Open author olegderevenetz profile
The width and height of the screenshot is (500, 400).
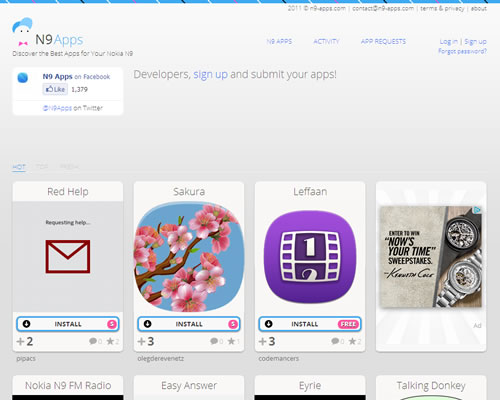pyautogui.click(x=161, y=359)
